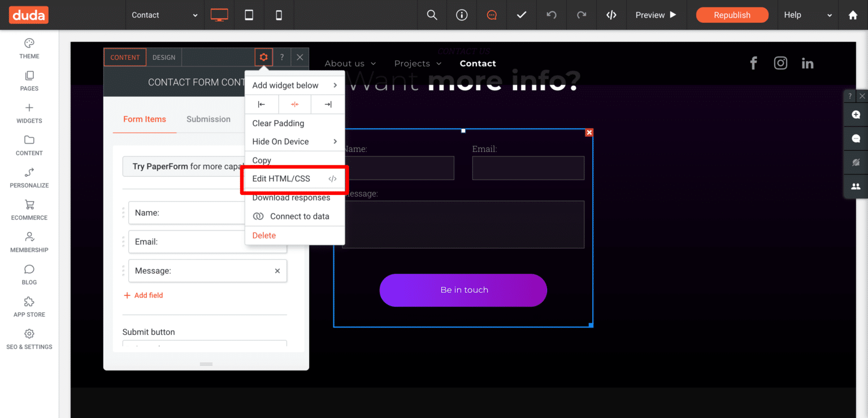Expand About us navigation dropdown
Screen dimensions: 868x418
[x=350, y=64]
